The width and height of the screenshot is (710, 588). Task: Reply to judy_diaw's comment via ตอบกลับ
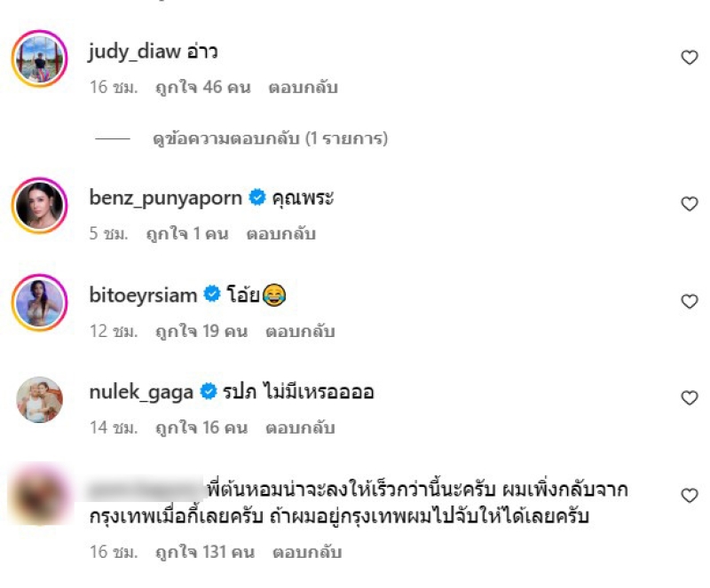pos(303,87)
